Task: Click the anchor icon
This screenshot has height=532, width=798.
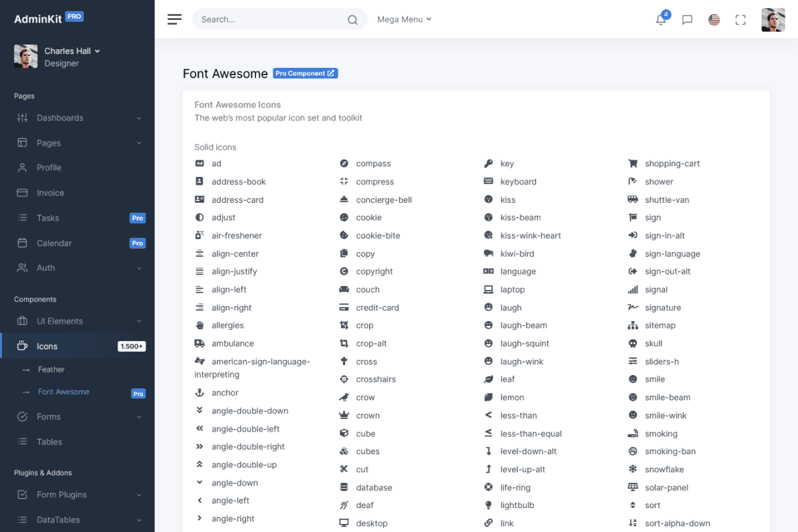Action: (199, 393)
